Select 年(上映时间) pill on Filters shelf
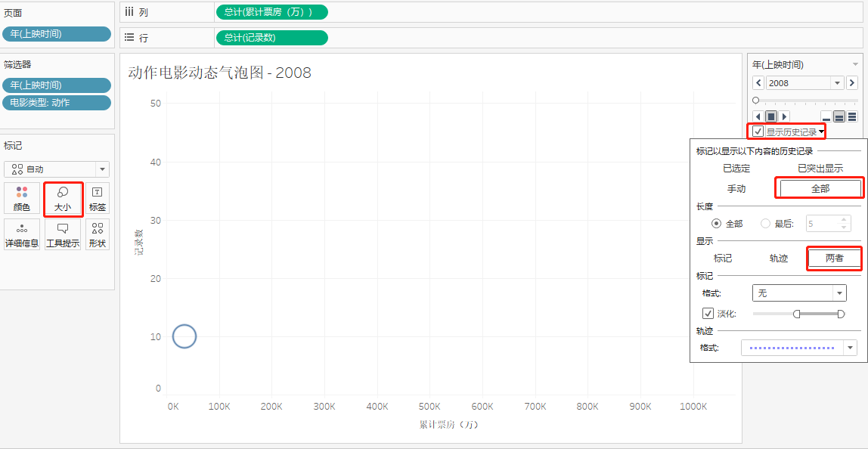The width and height of the screenshot is (868, 449). point(57,85)
